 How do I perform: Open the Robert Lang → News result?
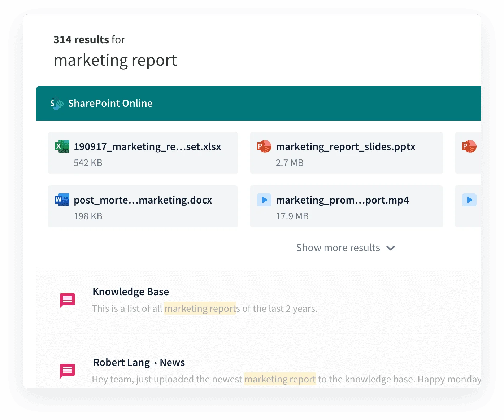point(139,362)
